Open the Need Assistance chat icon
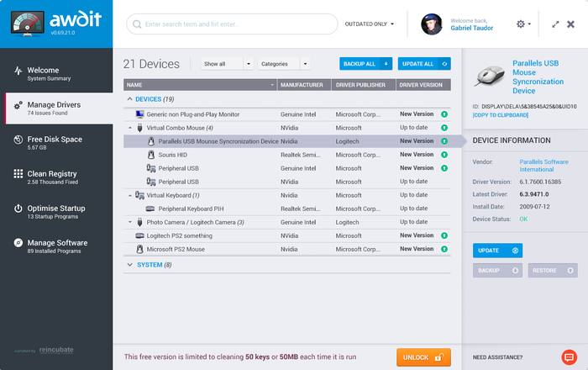Viewport: 588px width, 370px height. coord(569,357)
